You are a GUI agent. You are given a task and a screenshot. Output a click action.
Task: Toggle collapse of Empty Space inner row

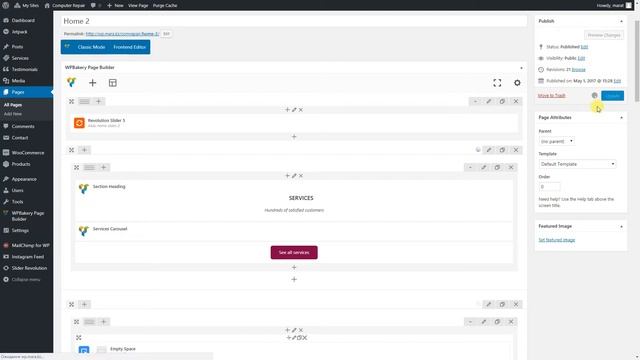click(x=470, y=322)
